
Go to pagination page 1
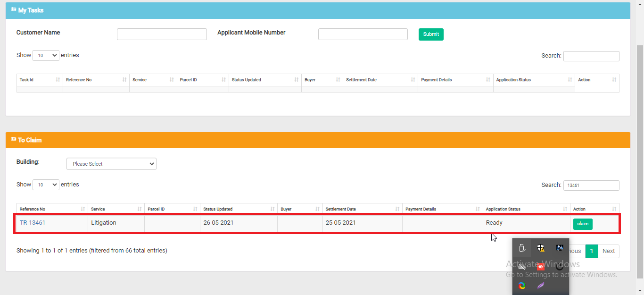(x=592, y=251)
